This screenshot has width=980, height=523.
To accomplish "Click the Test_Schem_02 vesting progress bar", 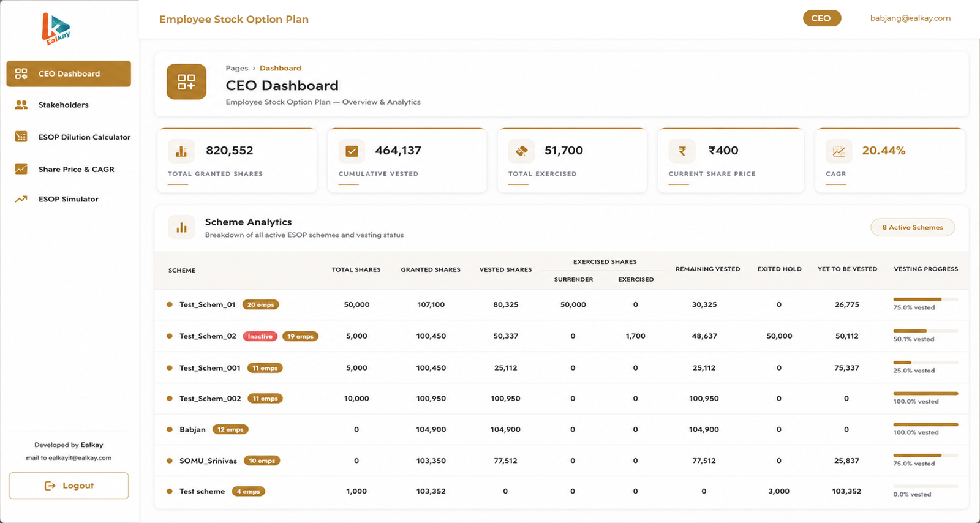I will click(925, 331).
